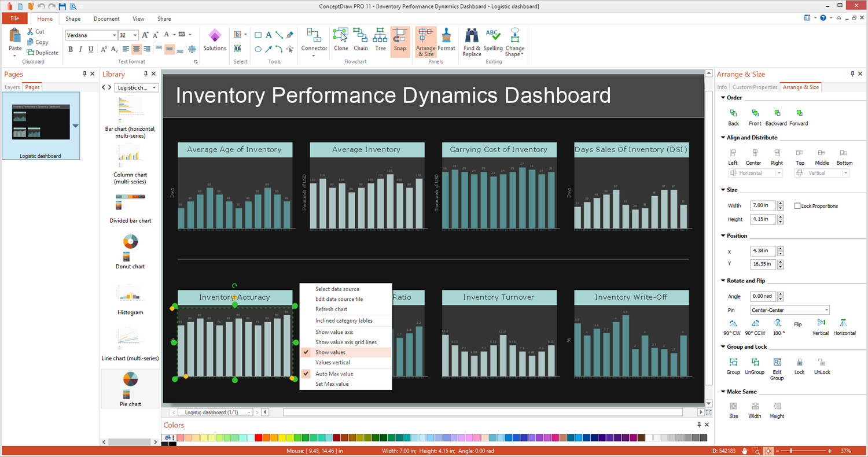The width and height of the screenshot is (868, 457).
Task: Uncheck Show values in context menu
Action: pos(330,352)
